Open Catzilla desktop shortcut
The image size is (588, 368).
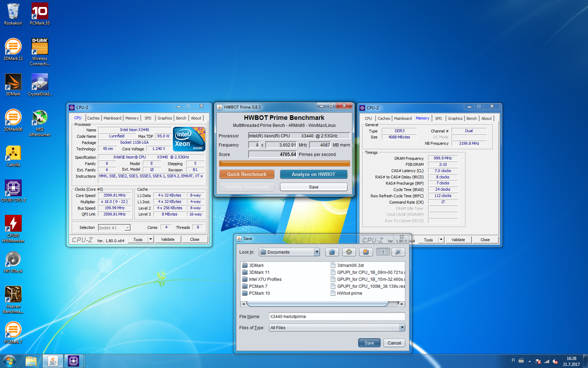[x=13, y=156]
